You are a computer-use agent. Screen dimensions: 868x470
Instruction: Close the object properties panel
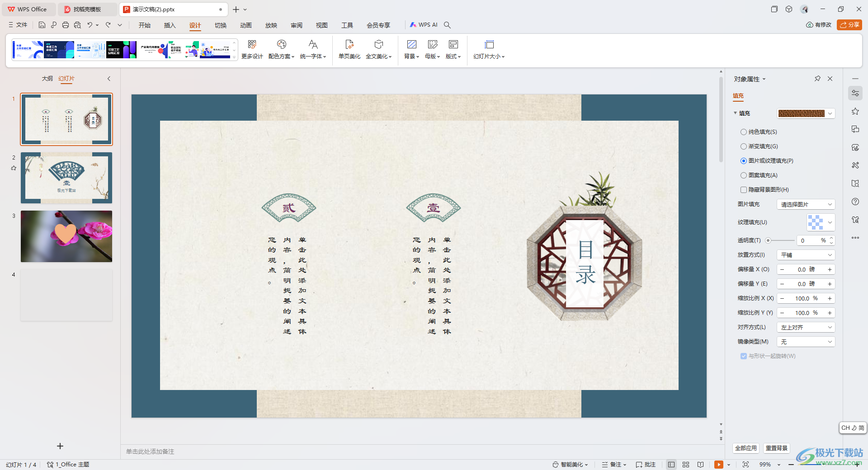pyautogui.click(x=830, y=79)
